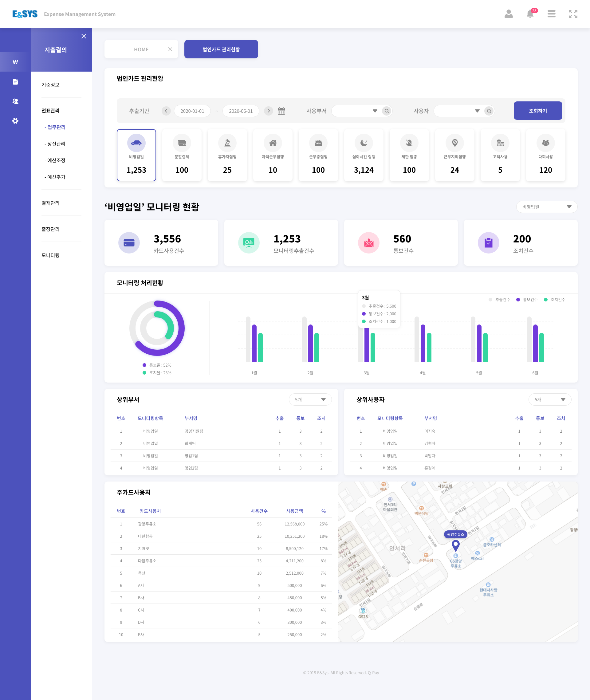
Task: Click the user profile icon
Action: point(508,14)
